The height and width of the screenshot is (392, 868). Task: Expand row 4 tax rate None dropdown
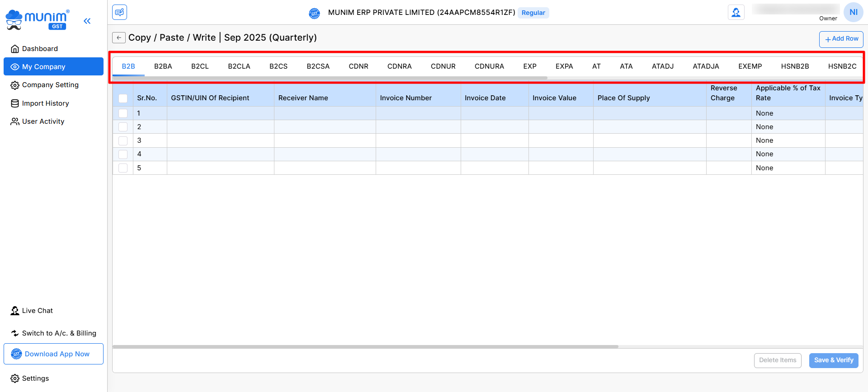[x=788, y=154]
